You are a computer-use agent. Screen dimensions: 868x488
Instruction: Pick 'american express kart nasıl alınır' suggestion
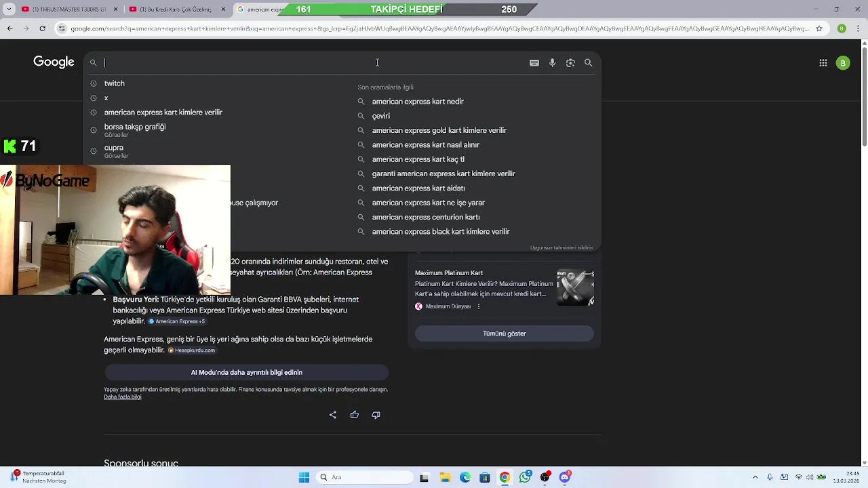click(425, 145)
